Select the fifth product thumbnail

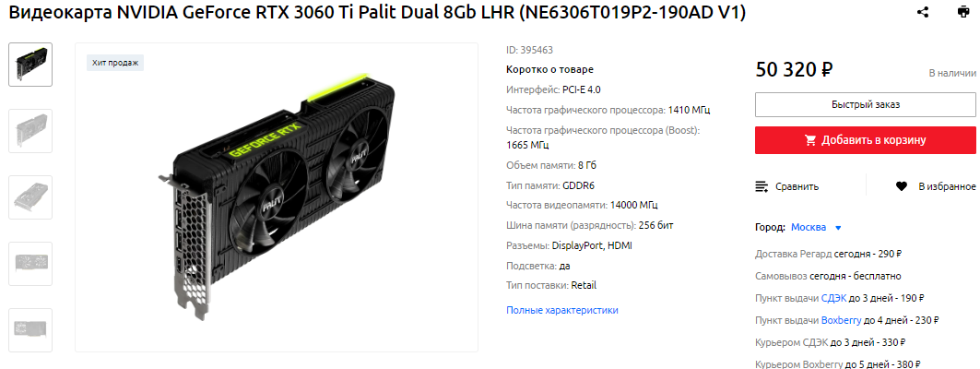[x=30, y=329]
